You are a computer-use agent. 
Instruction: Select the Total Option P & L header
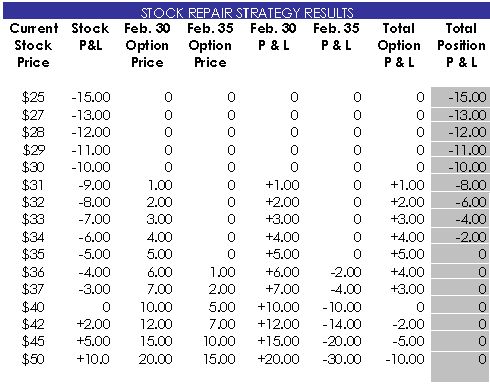399,45
